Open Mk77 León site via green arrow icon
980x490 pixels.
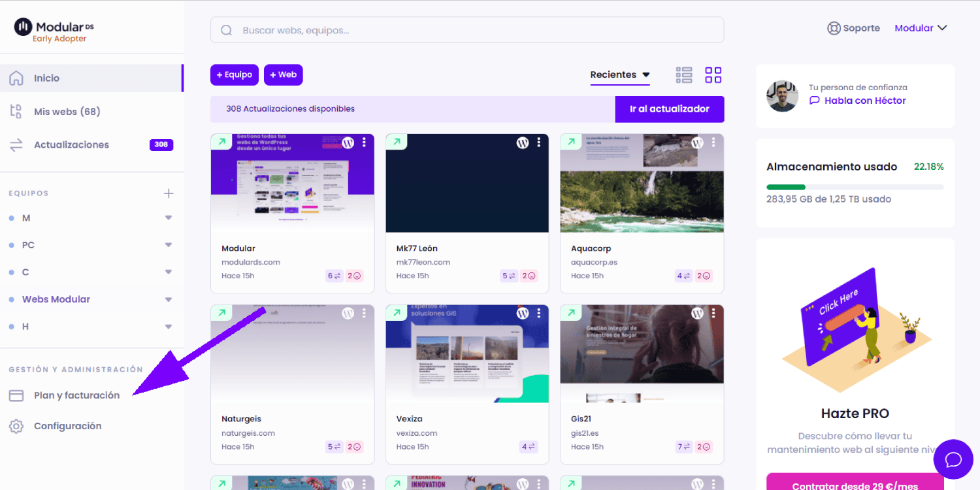pos(396,142)
